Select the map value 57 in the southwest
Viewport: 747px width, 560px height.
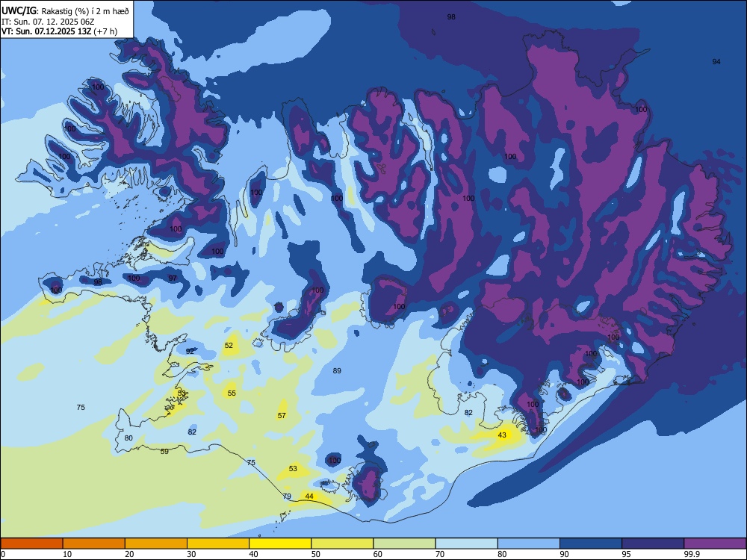282,415
